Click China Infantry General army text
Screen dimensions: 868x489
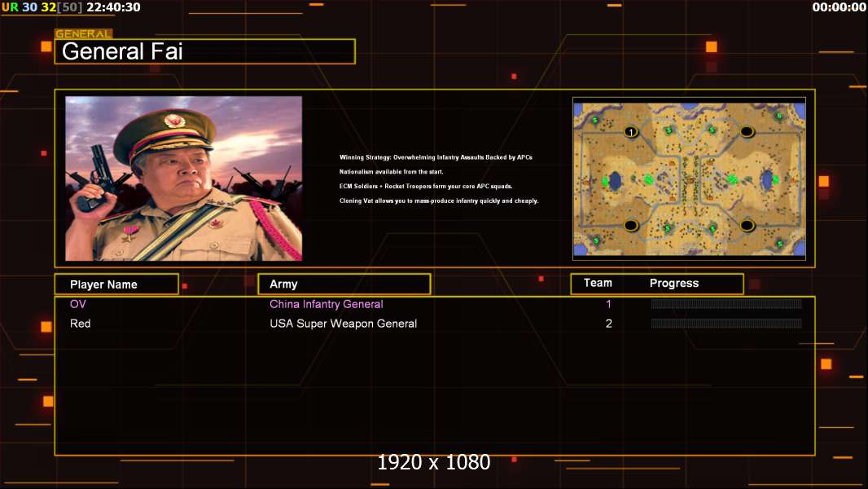tap(326, 304)
